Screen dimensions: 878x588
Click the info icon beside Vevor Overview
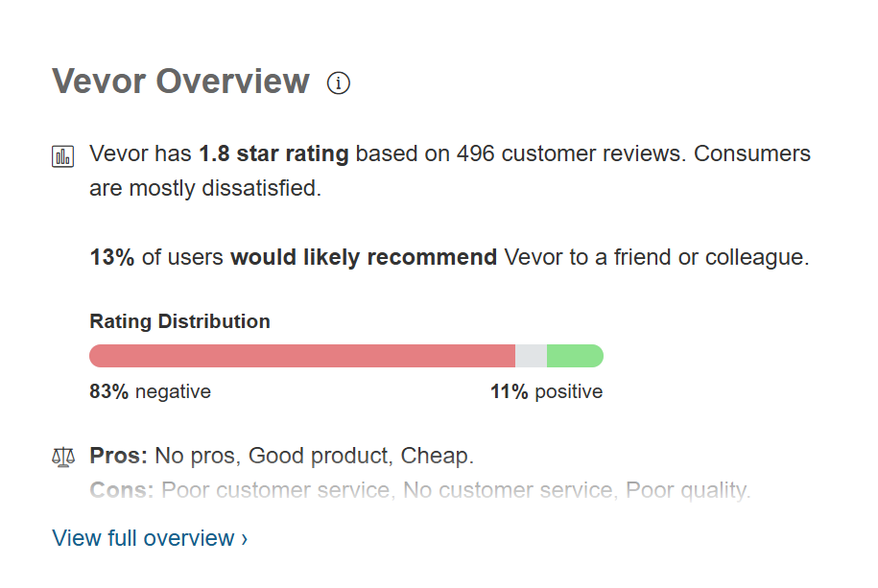(x=339, y=83)
